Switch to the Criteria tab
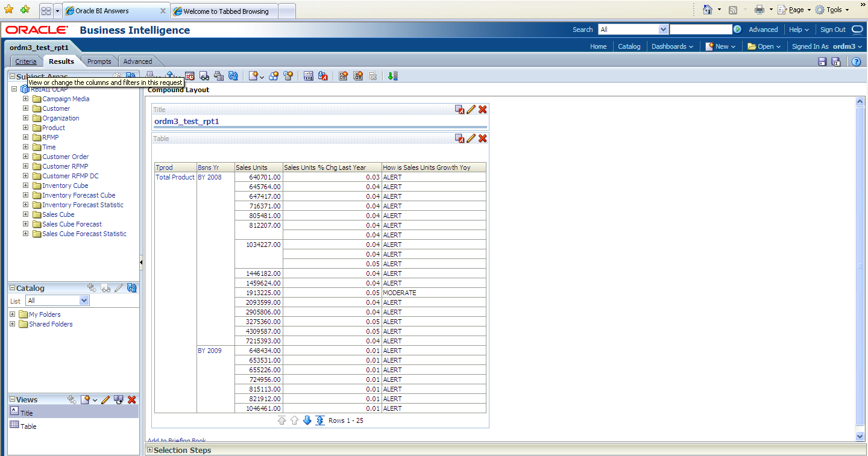Screen dimensions: 868x456 tap(26, 61)
